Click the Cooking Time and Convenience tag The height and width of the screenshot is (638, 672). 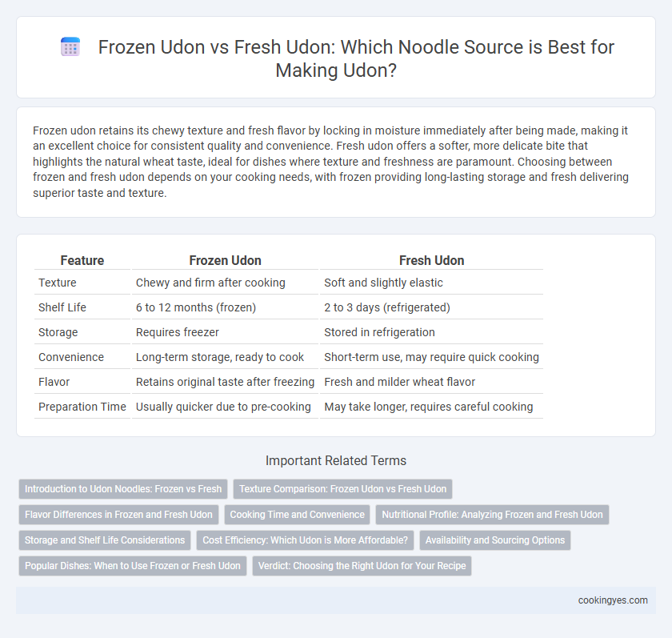297,515
